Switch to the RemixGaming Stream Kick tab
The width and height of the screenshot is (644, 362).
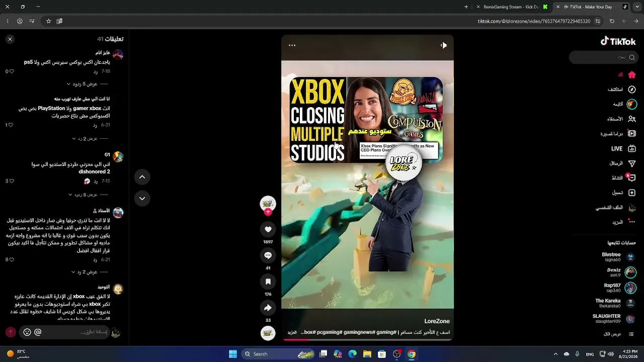pos(511,7)
